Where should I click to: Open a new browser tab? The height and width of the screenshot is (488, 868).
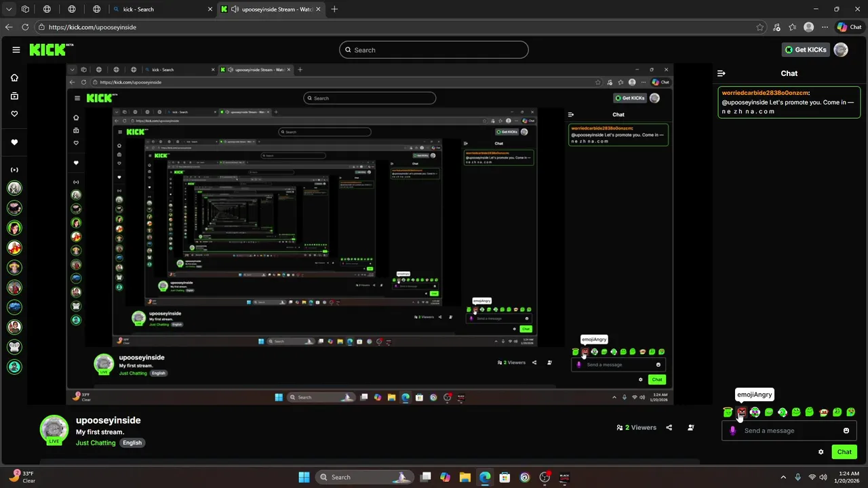[334, 9]
